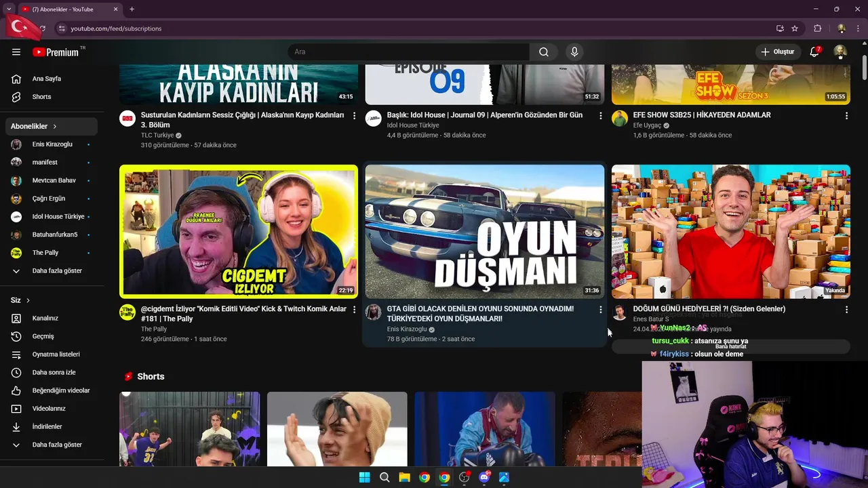The width and height of the screenshot is (868, 488).
Task: Open options menu for the GTA Oyun Düşmanı video
Action: click(x=600, y=310)
